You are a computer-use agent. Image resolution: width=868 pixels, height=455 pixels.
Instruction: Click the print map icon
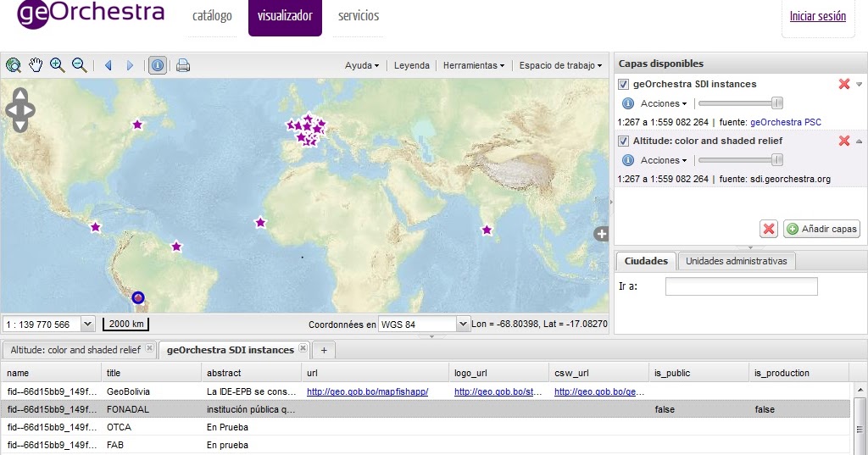(182, 65)
